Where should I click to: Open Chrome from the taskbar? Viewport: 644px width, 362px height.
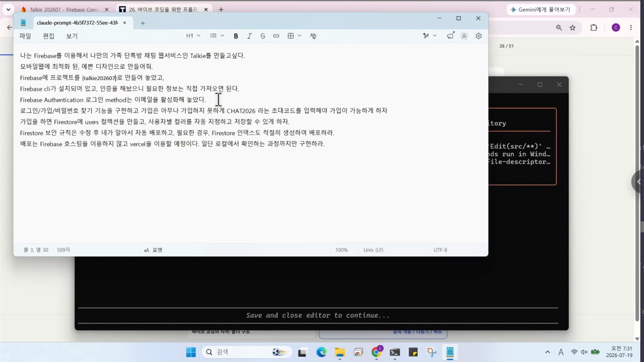377,352
